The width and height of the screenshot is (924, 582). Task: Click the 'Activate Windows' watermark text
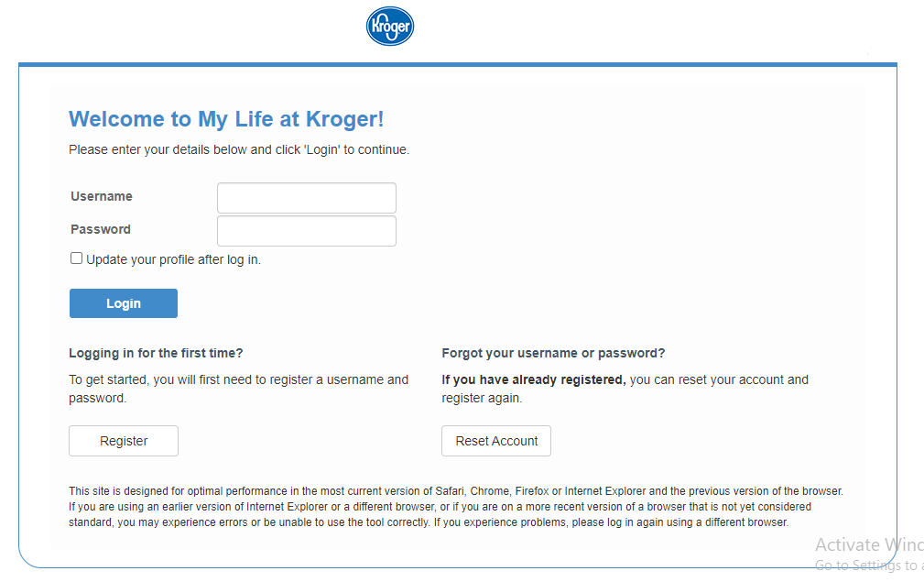pos(868,545)
